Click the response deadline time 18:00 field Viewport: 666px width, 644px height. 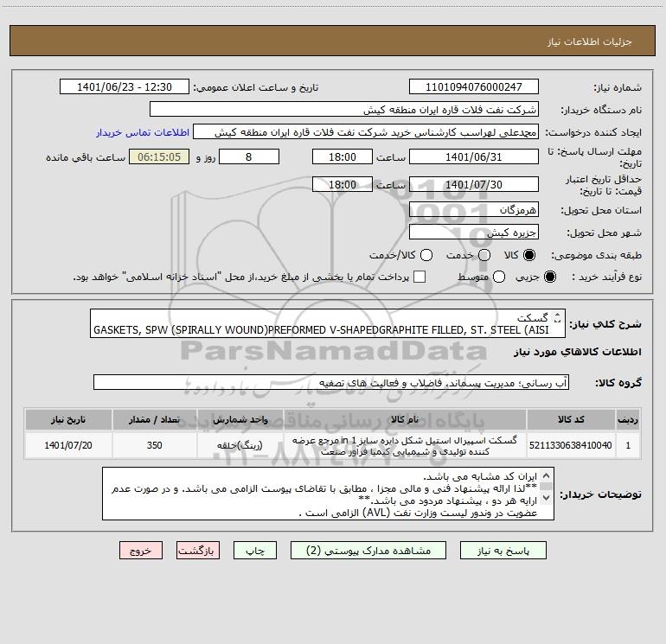pyautogui.click(x=343, y=156)
